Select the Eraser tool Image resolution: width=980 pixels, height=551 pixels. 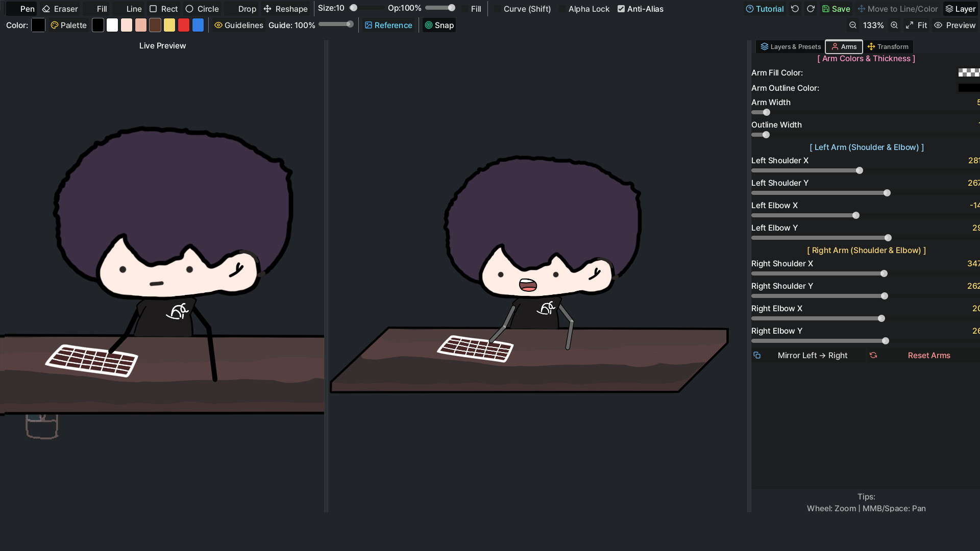pos(60,9)
